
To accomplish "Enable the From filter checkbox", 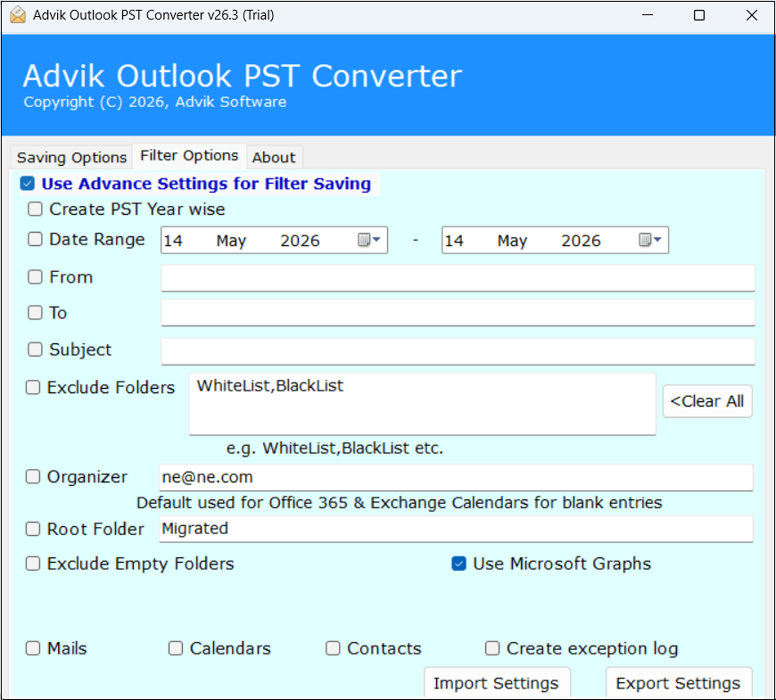I will click(x=35, y=276).
